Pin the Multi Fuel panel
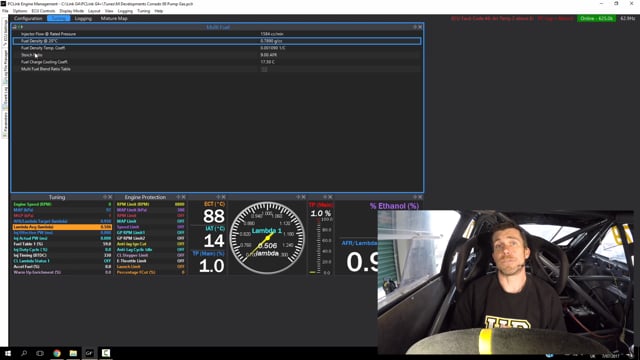This screenshot has height=360, width=640. coord(415,27)
